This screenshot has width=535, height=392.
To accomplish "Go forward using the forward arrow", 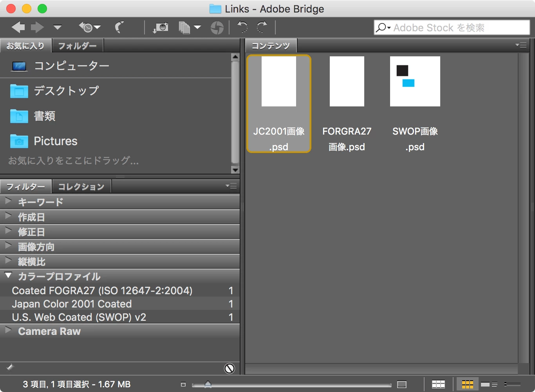I will tap(38, 27).
